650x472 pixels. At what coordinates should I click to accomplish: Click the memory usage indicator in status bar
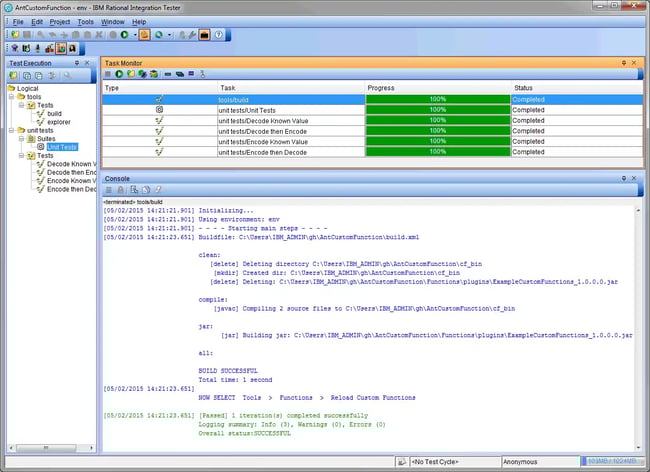[614, 462]
